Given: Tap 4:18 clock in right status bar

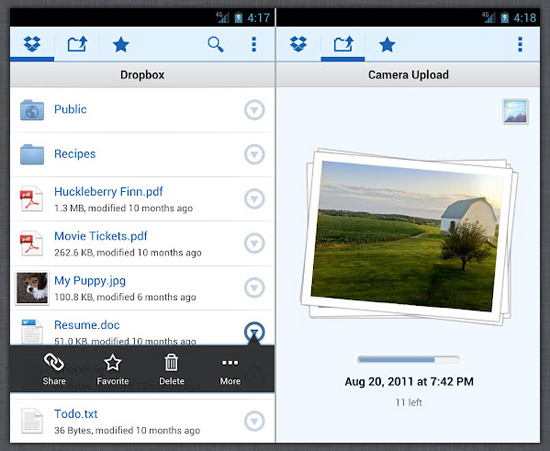Looking at the screenshot, I should [525, 18].
